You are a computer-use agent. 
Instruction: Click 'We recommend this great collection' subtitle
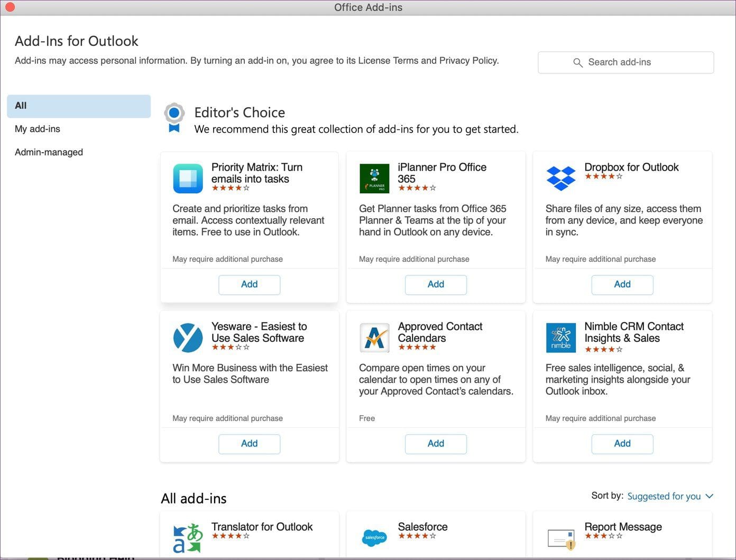[x=356, y=129]
